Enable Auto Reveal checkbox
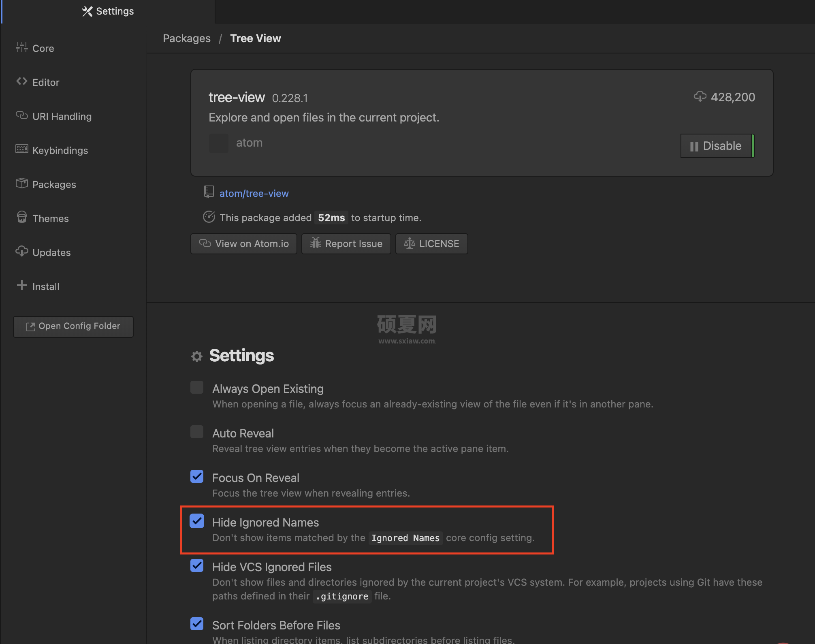The height and width of the screenshot is (644, 815). 197,432
